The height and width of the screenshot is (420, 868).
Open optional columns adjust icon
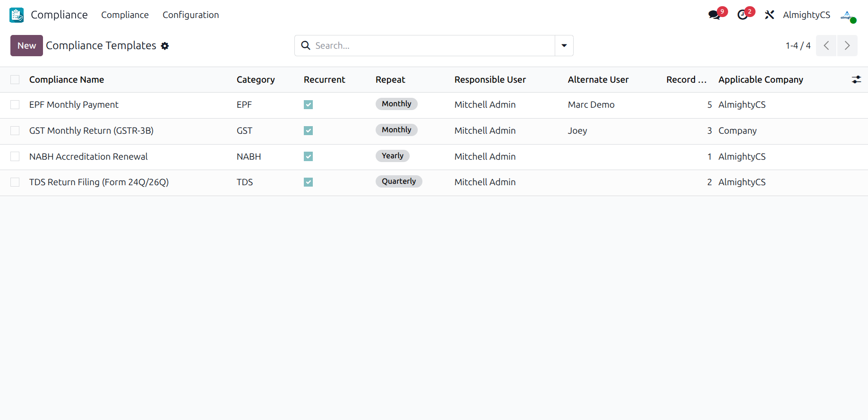(856, 80)
